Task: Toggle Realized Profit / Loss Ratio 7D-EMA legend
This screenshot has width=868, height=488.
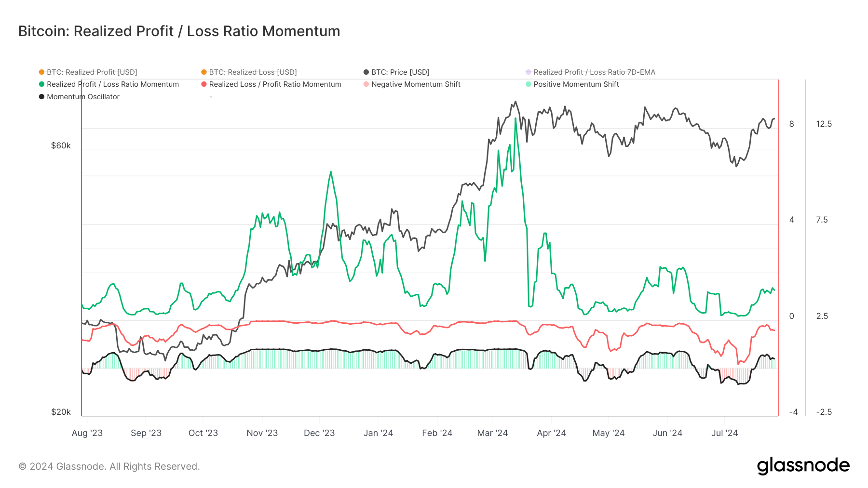Action: [x=591, y=72]
